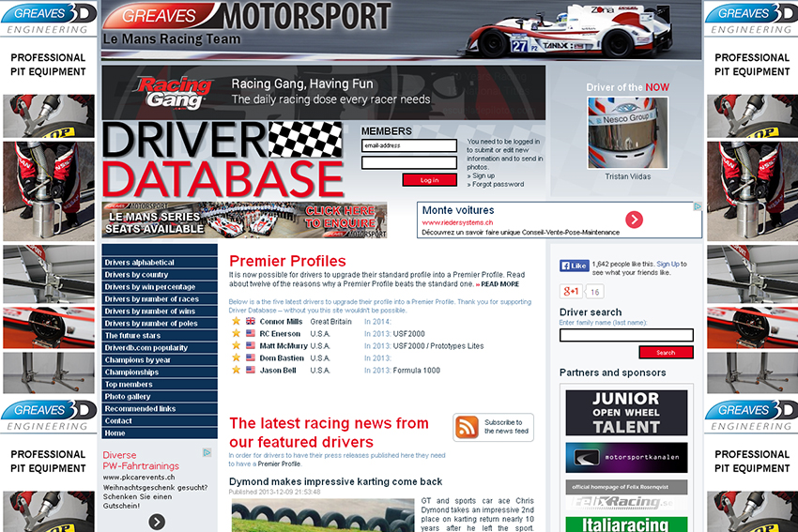Viewport: 798px width, 532px height.
Task: Click the red Log in button
Action: tap(430, 180)
